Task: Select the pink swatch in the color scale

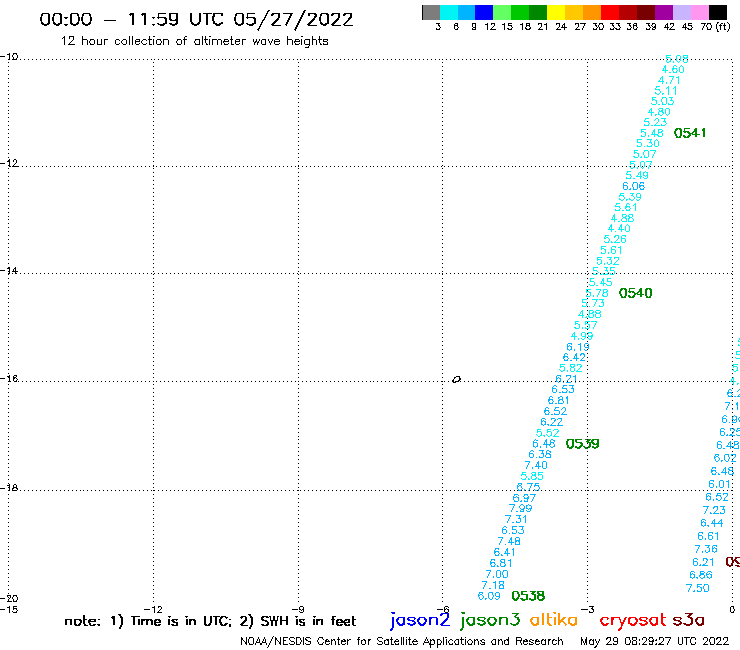Action: [700, 12]
